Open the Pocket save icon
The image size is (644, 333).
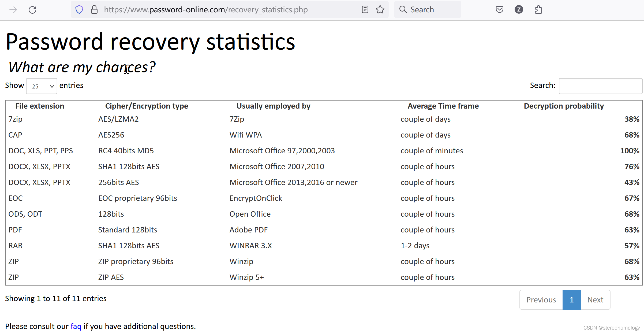coord(499,10)
